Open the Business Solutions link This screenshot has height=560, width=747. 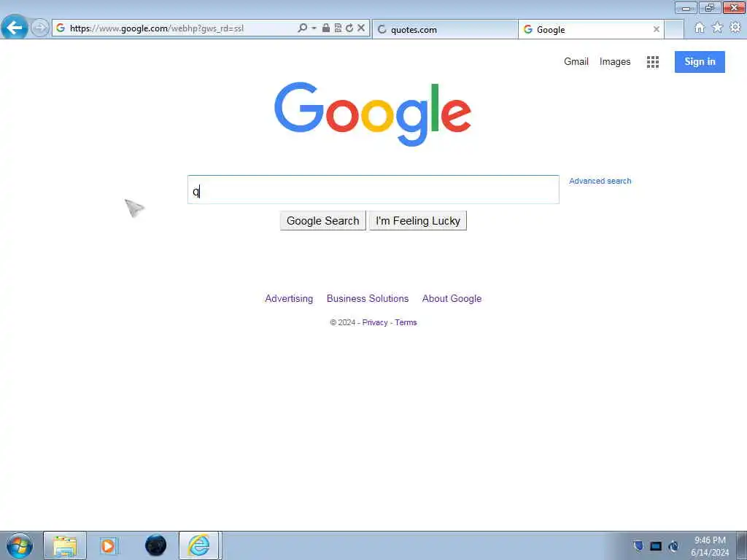[x=368, y=298]
